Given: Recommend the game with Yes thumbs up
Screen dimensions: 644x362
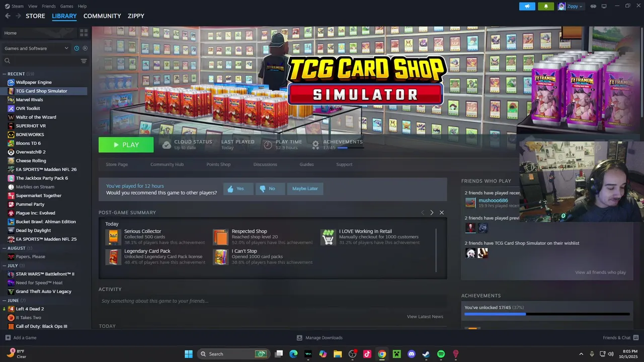Looking at the screenshot, I should pyautogui.click(x=237, y=189).
